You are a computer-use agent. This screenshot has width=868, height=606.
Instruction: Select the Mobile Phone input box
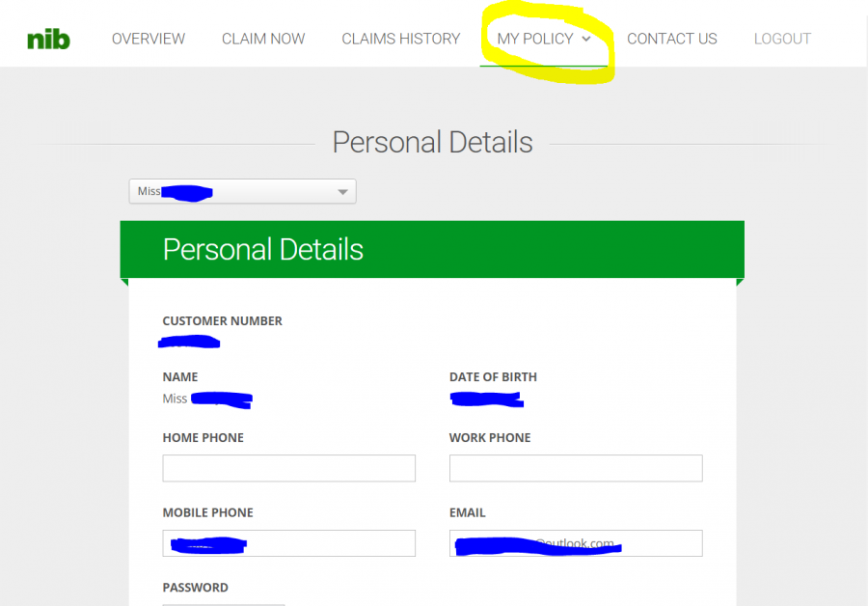point(288,543)
